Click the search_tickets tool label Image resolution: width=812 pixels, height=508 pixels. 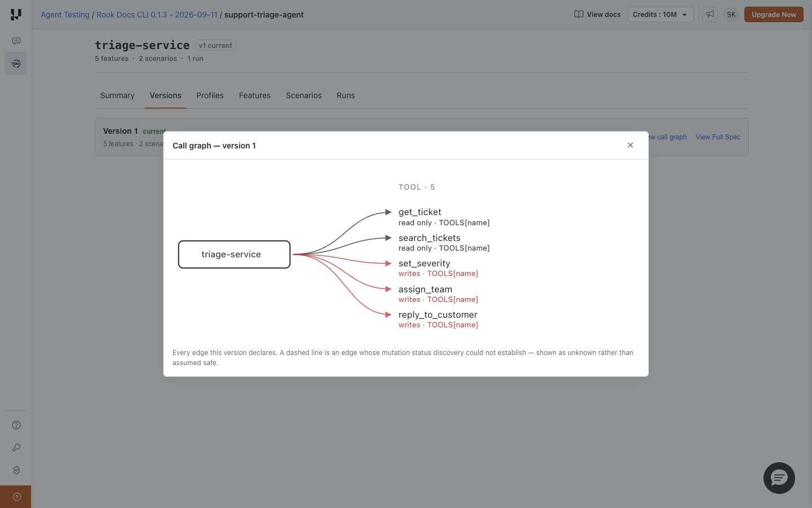point(430,238)
